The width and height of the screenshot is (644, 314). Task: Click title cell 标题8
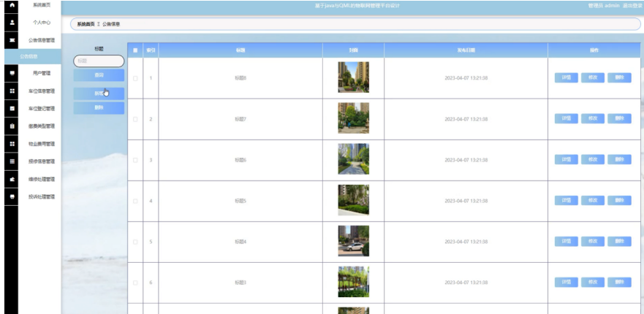pyautogui.click(x=240, y=78)
